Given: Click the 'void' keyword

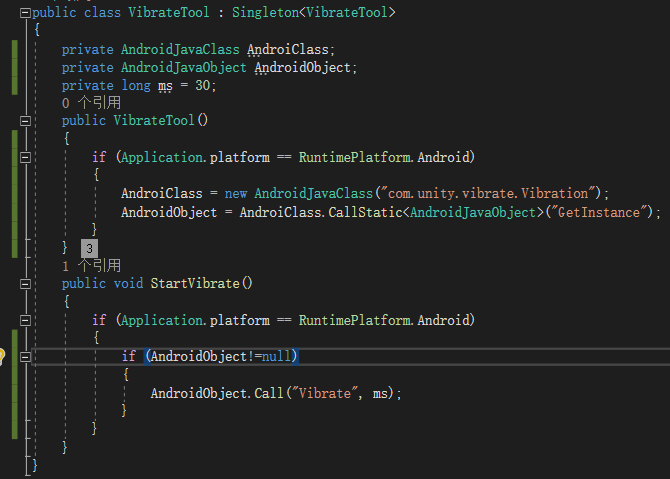Looking at the screenshot, I should [x=128, y=283].
